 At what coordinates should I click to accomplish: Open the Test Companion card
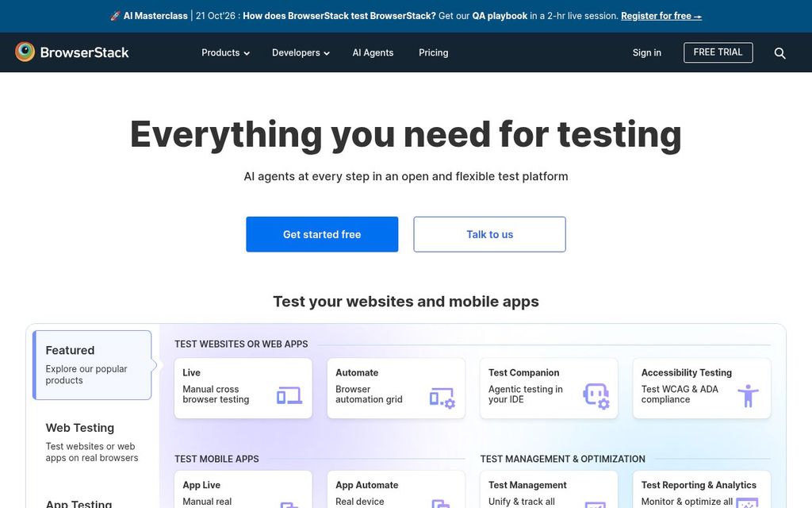(x=549, y=388)
